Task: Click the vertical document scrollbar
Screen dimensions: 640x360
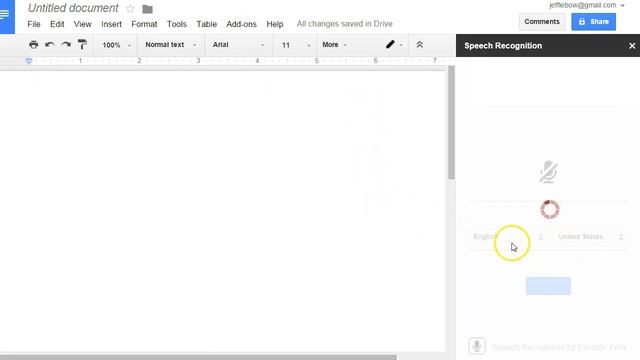Action: tap(451, 122)
